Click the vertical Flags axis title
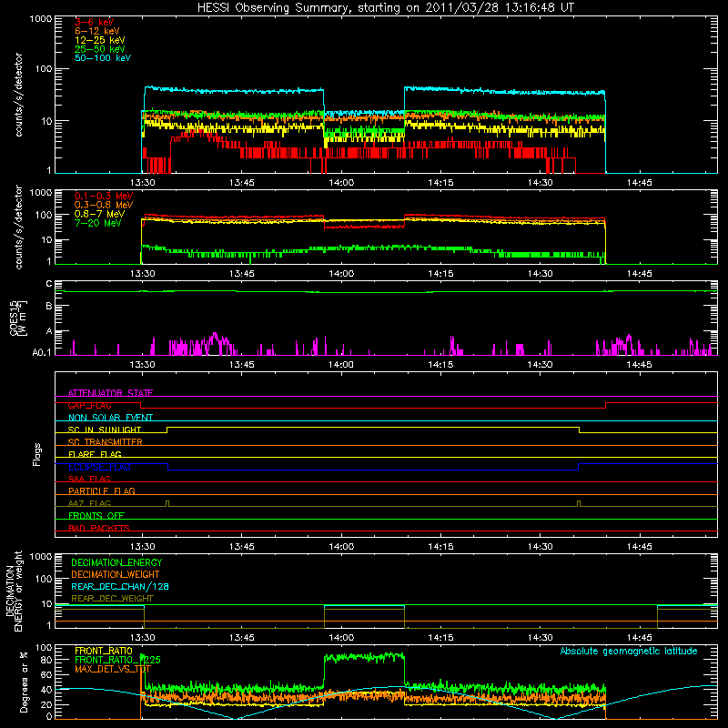This screenshot has height=728, width=728. tap(37, 454)
